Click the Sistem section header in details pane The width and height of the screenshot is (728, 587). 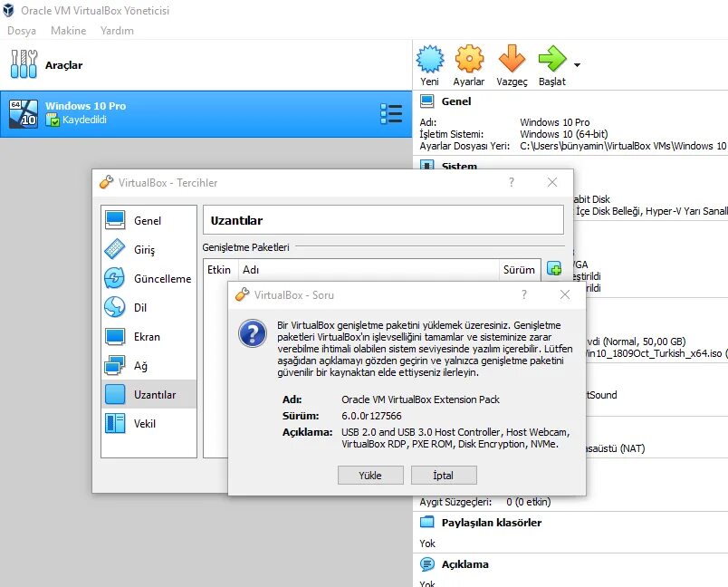[459, 166]
